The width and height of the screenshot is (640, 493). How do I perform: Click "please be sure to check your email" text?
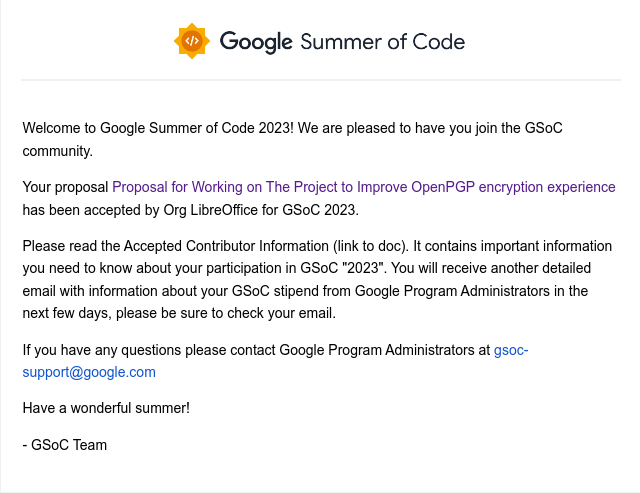click(226, 313)
